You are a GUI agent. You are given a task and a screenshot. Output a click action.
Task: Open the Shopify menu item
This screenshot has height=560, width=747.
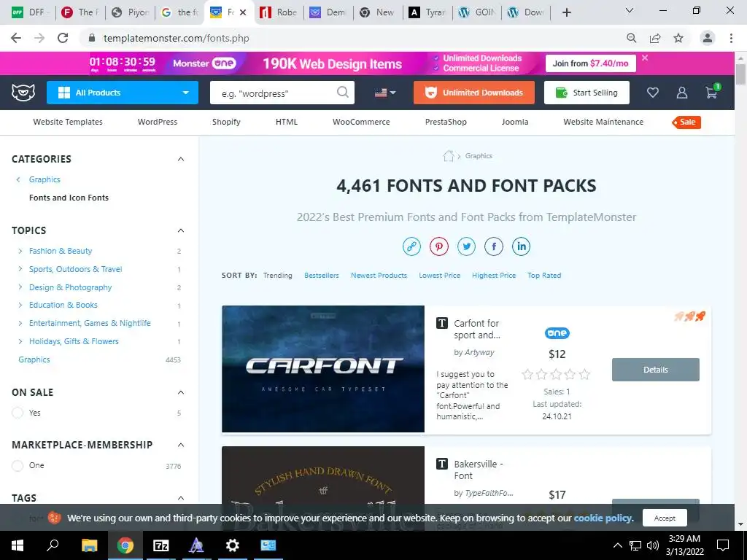click(x=226, y=122)
